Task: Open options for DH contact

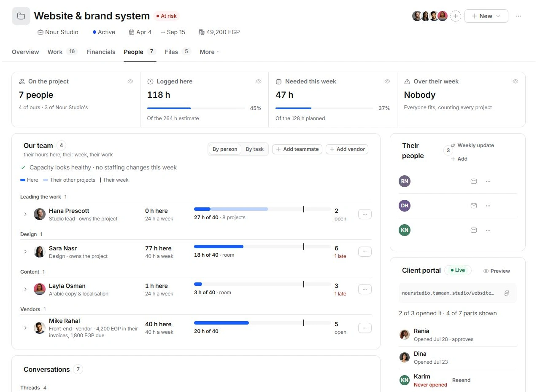Action: coord(488,206)
